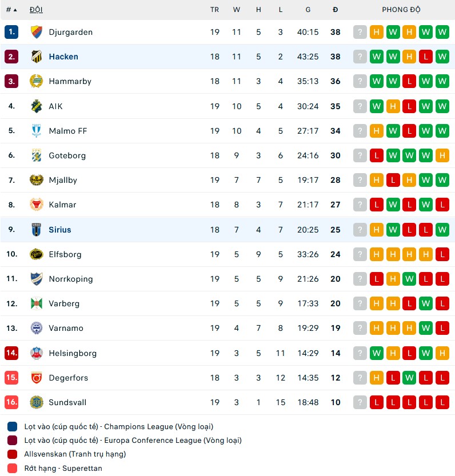Open the Sirius team link
The image size is (455, 476).
click(60, 230)
